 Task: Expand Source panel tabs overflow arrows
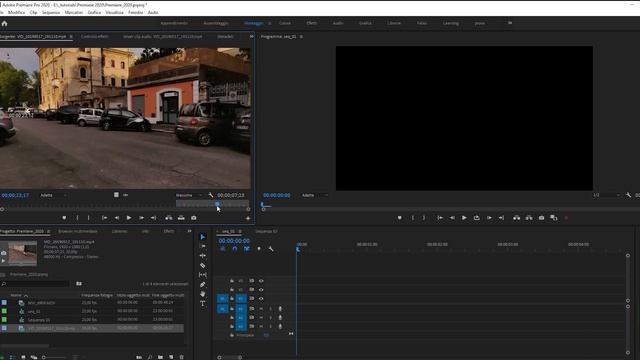click(251, 36)
